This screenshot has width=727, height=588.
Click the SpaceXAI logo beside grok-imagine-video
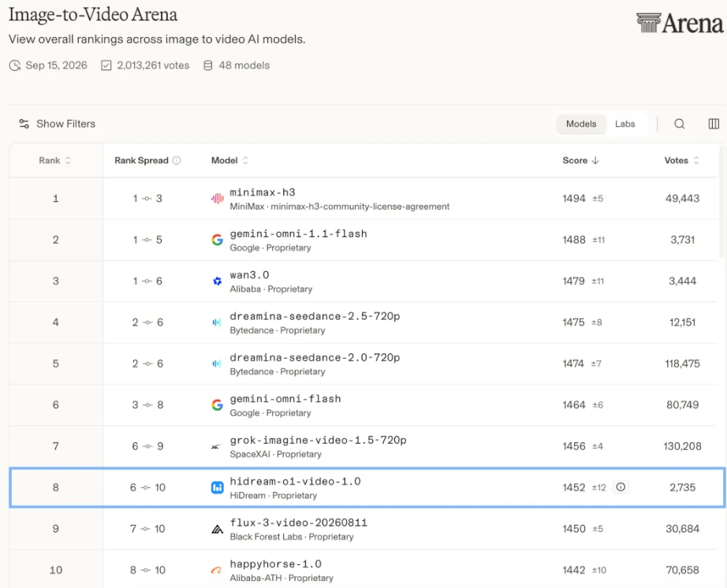(x=216, y=447)
